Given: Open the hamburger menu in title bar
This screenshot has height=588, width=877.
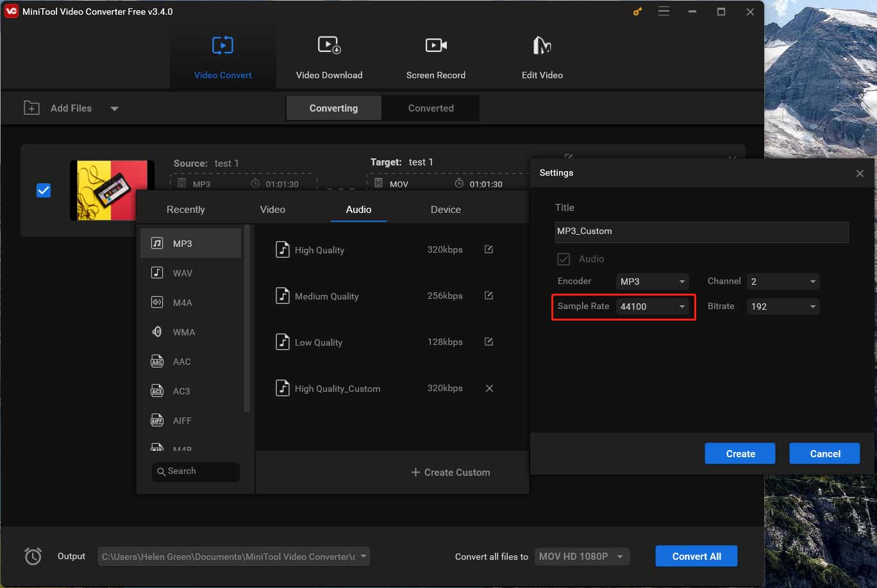Looking at the screenshot, I should [x=664, y=12].
